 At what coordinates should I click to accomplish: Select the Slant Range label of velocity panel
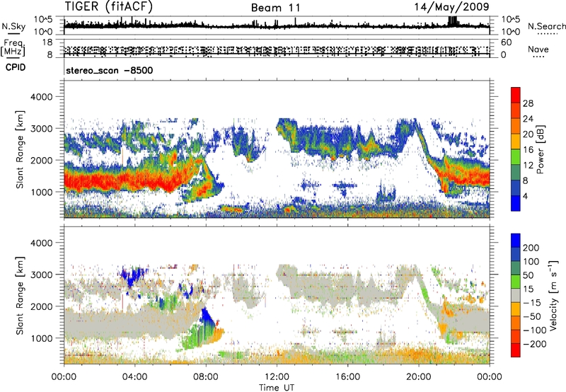[21, 295]
